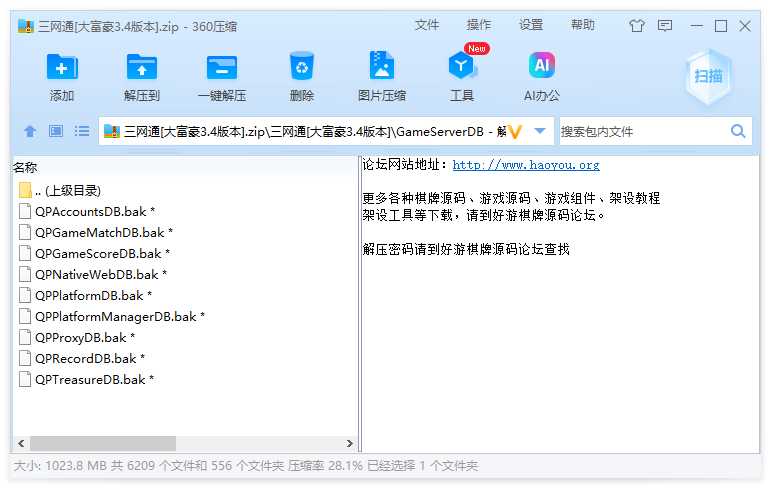
Task: Click the status bar file size summary text
Action: coord(245,465)
